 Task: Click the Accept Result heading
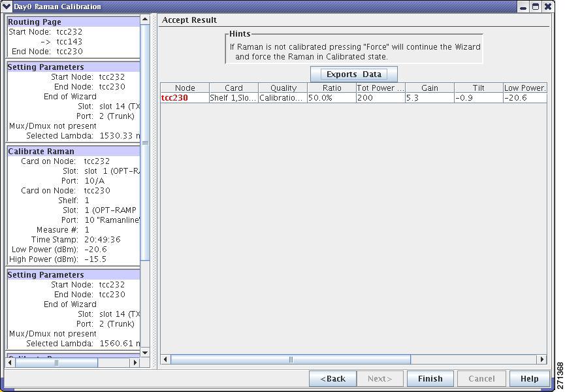click(x=189, y=20)
